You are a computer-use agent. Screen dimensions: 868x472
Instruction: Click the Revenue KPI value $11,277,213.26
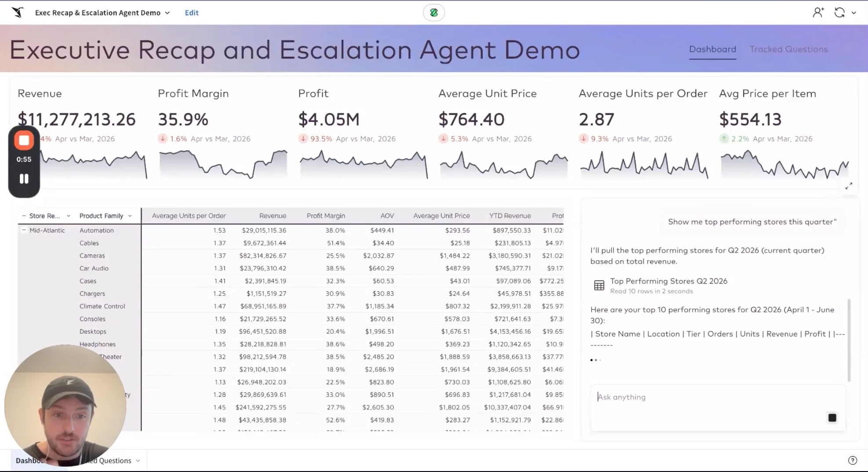(x=77, y=120)
